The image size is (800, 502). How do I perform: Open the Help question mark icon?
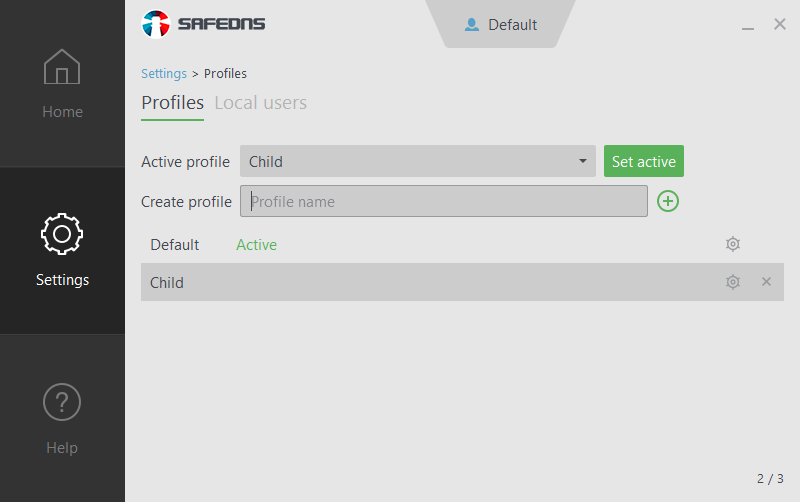(x=62, y=402)
